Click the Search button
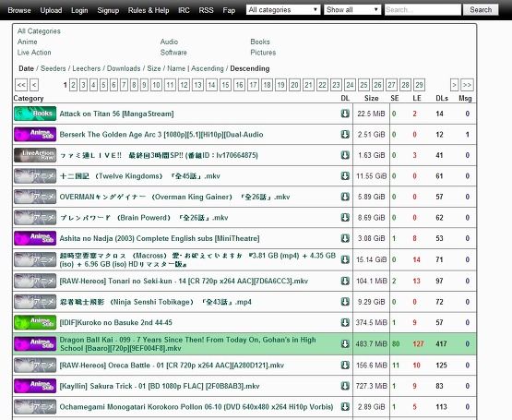 [481, 10]
